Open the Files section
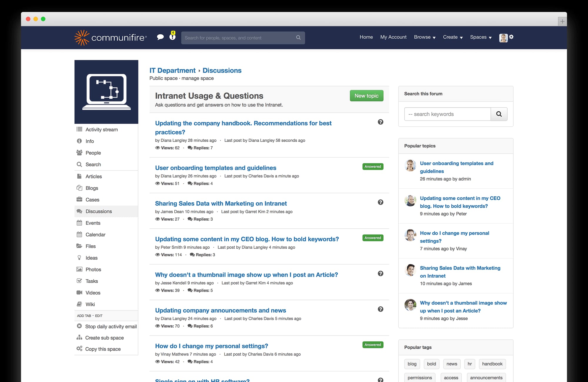 pyautogui.click(x=91, y=246)
